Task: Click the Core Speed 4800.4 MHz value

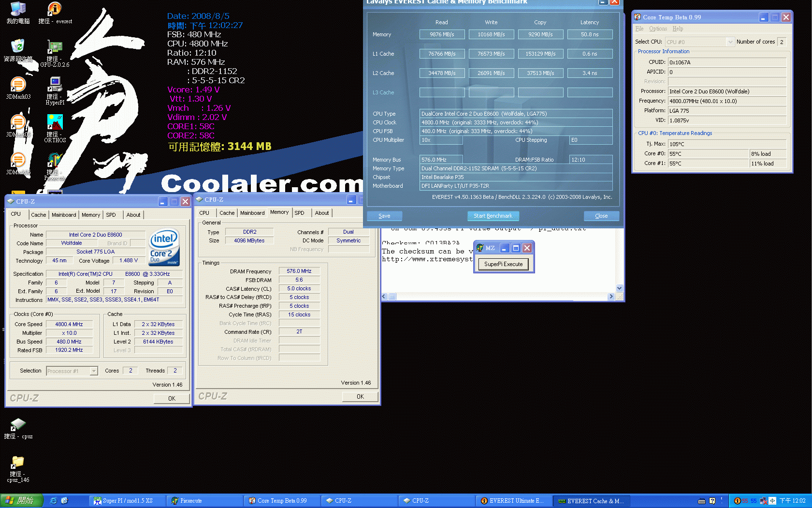Action: (69, 325)
